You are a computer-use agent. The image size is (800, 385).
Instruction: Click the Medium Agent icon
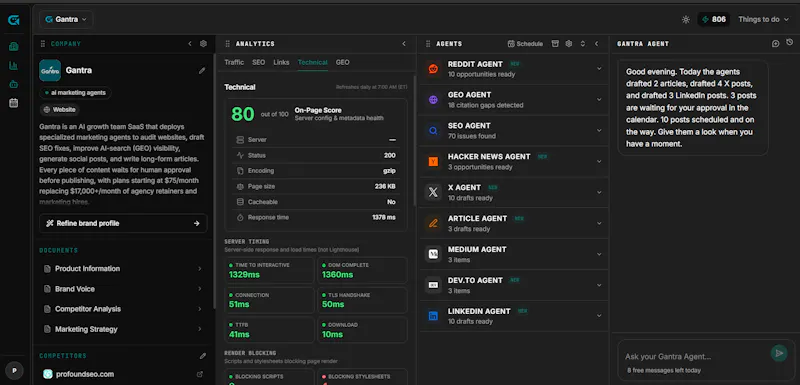pos(433,254)
